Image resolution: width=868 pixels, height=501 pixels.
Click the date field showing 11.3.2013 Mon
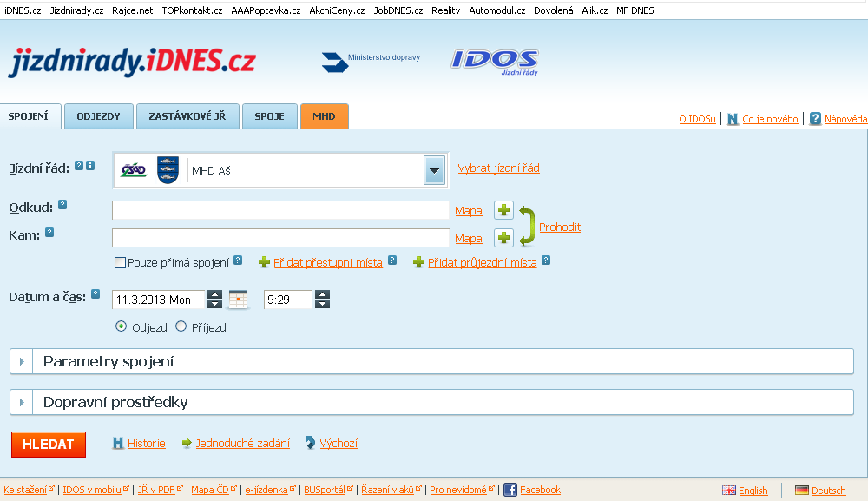159,300
